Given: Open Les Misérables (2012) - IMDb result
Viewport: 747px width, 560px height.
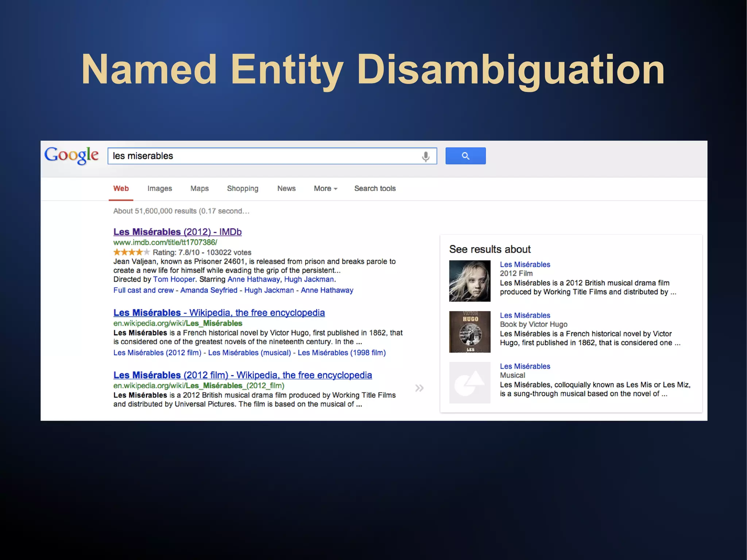Looking at the screenshot, I should pos(177,232).
